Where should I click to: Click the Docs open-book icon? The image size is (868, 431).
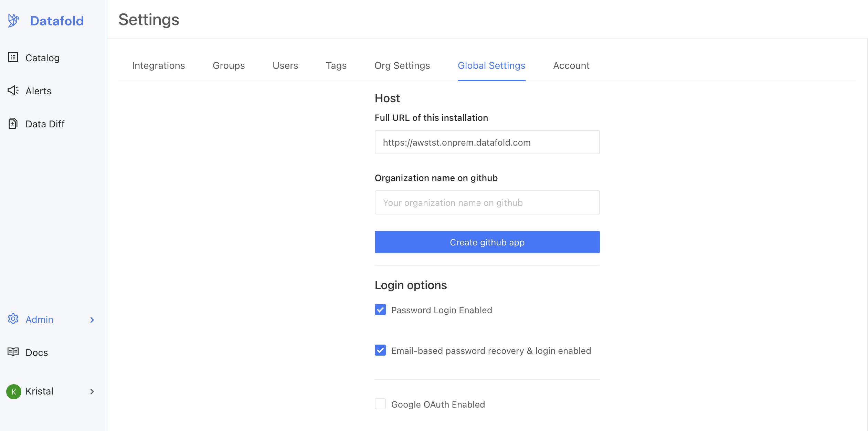pos(13,352)
